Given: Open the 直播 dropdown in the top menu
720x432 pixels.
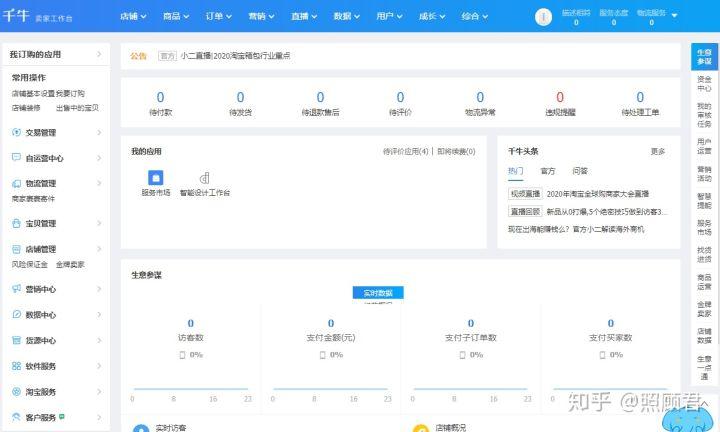Looking at the screenshot, I should (x=304, y=16).
